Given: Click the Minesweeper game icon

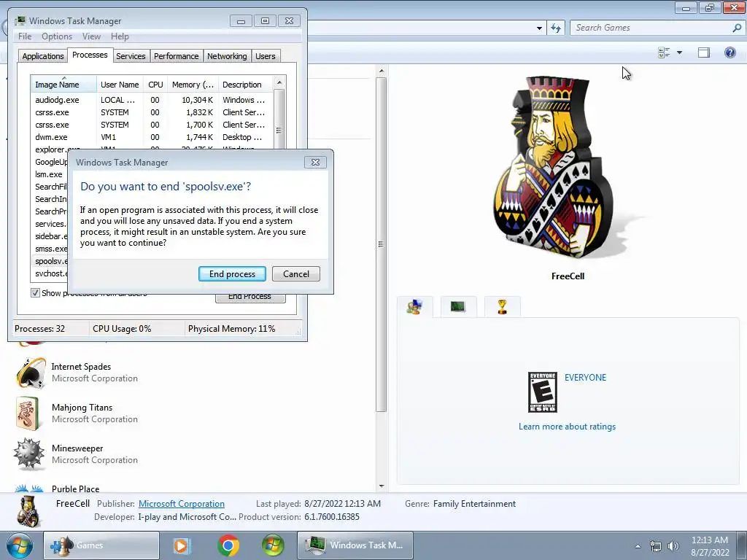Looking at the screenshot, I should (x=29, y=454).
